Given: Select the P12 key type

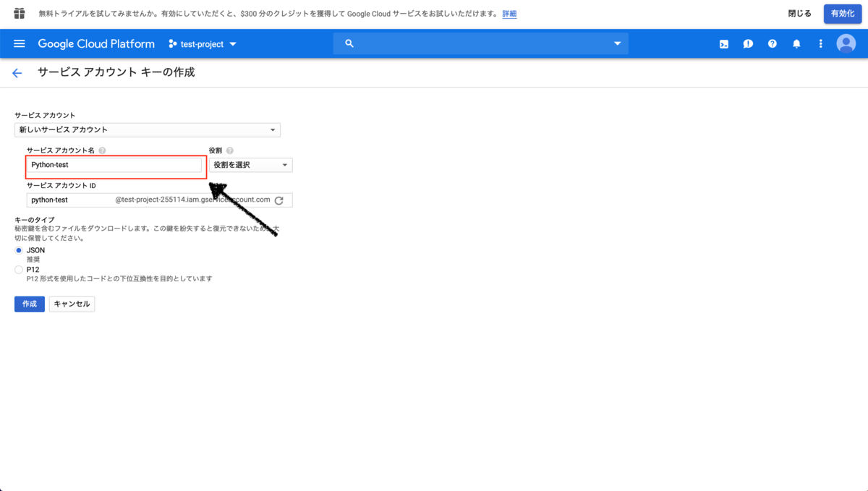Looking at the screenshot, I should click(x=19, y=270).
